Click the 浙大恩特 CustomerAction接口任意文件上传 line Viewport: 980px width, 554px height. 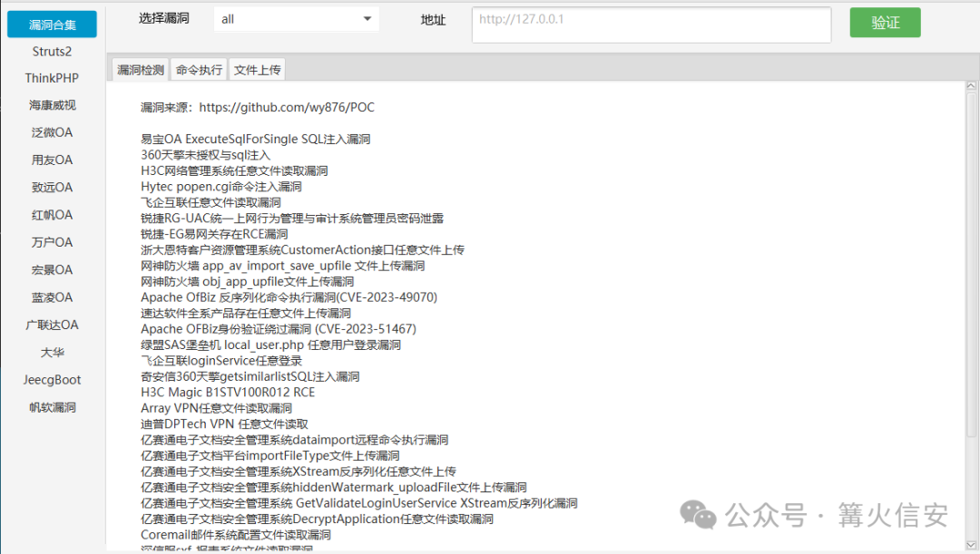coord(302,250)
